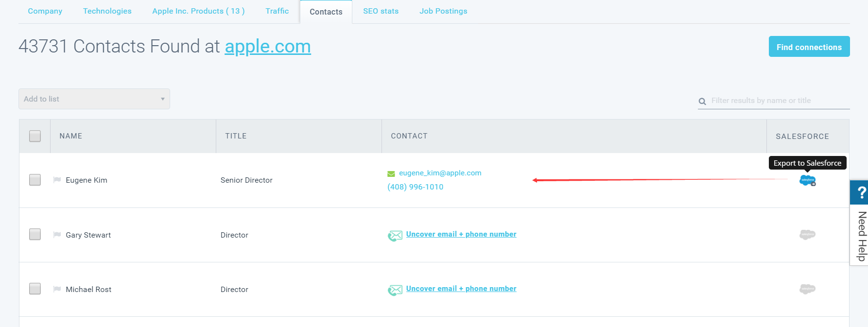This screenshot has width=868, height=327.
Task: Click envelope icon in Gary Stewart's contact cell
Action: pos(395,236)
